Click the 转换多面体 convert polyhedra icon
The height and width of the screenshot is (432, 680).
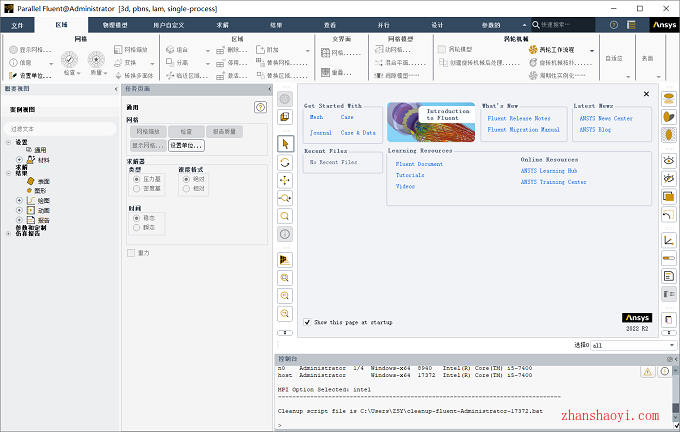(x=118, y=75)
